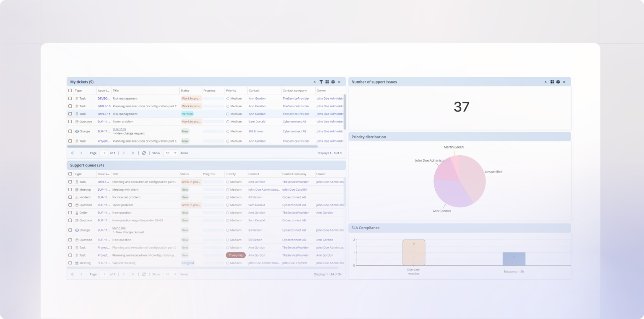Click the Due date watcher bar in SLA Compliance

[414, 253]
